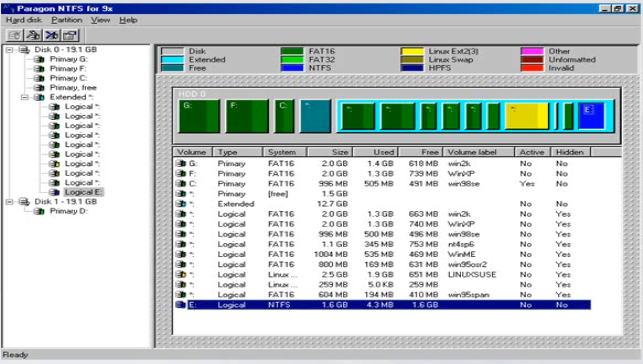643x364 pixels.
Task: Select the row labeled WinME
Action: pos(382,254)
